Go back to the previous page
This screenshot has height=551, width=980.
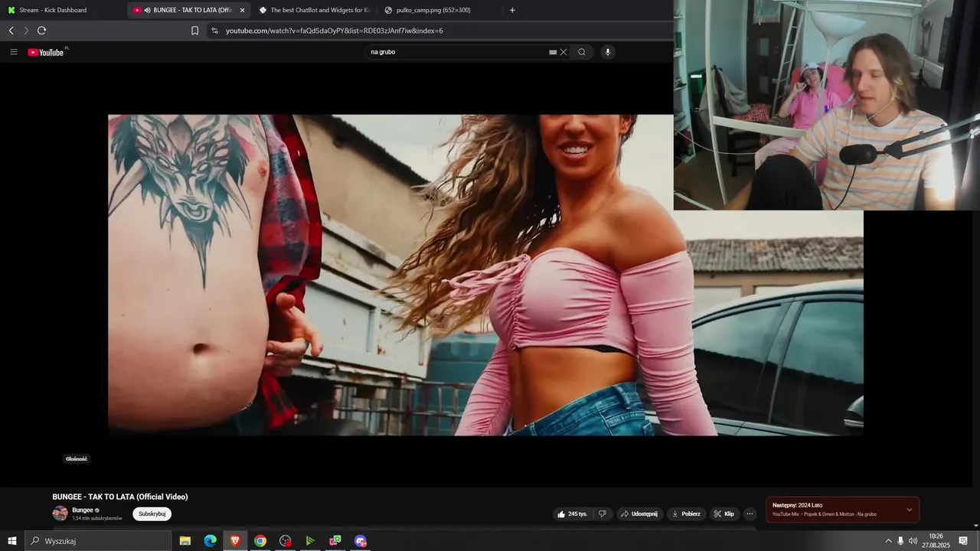pyautogui.click(x=11, y=31)
